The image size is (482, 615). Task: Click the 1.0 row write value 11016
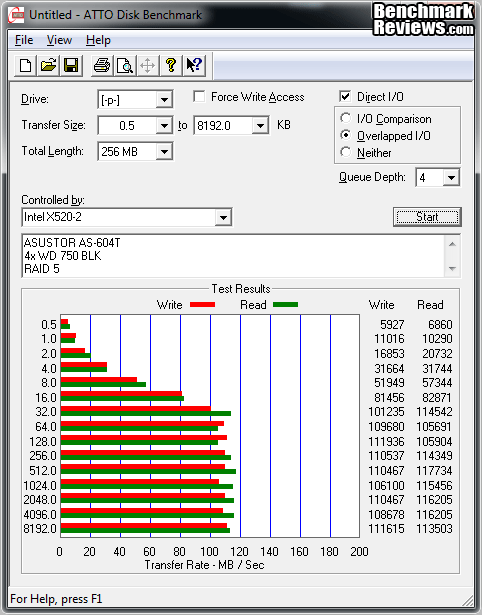click(x=389, y=339)
